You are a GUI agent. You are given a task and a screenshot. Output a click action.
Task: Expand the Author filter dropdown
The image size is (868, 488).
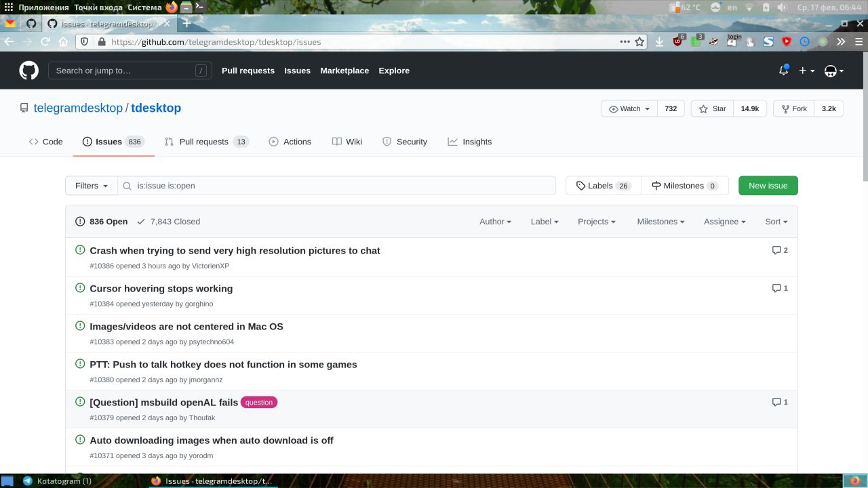[x=495, y=222]
